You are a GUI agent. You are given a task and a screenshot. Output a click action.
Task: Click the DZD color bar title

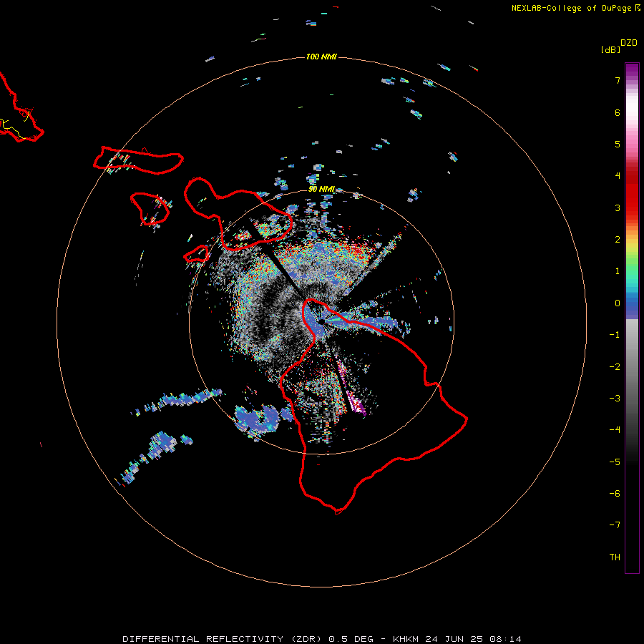pos(629,43)
